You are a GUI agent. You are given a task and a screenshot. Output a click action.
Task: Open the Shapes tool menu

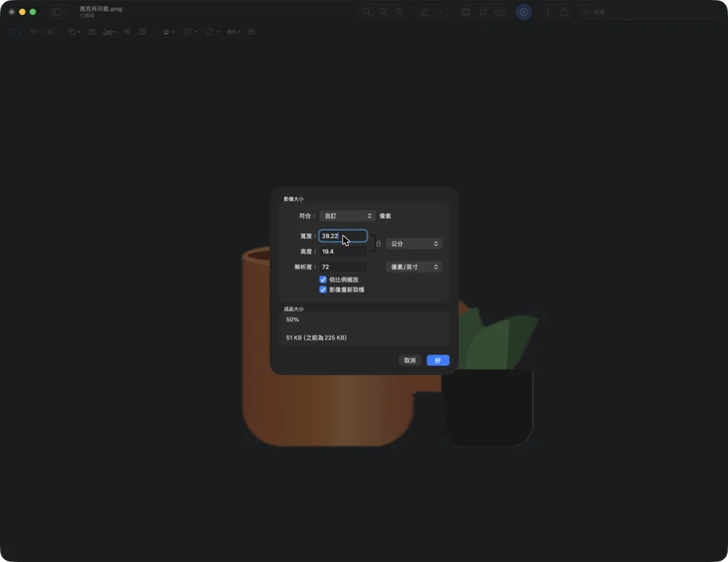click(x=74, y=32)
